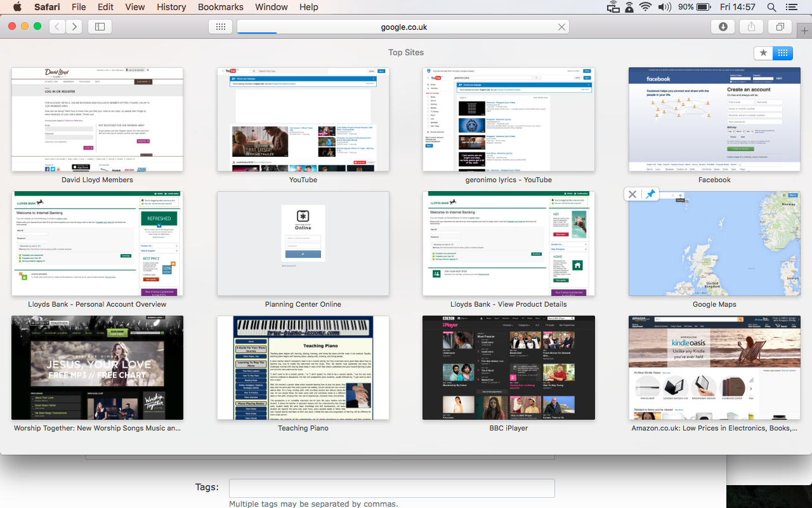Show the Safari sidebar
Screen dimensions: 812x508
[x=100, y=27]
